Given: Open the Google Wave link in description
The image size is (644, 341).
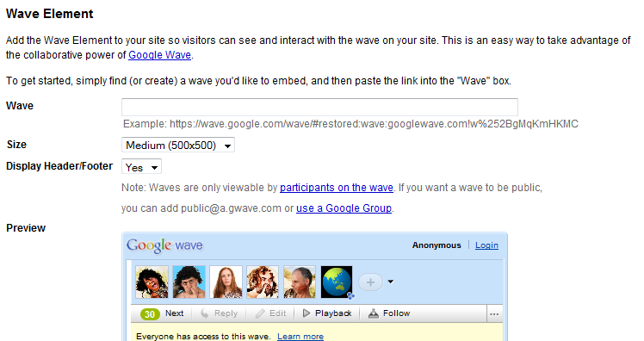Looking at the screenshot, I should [x=159, y=55].
